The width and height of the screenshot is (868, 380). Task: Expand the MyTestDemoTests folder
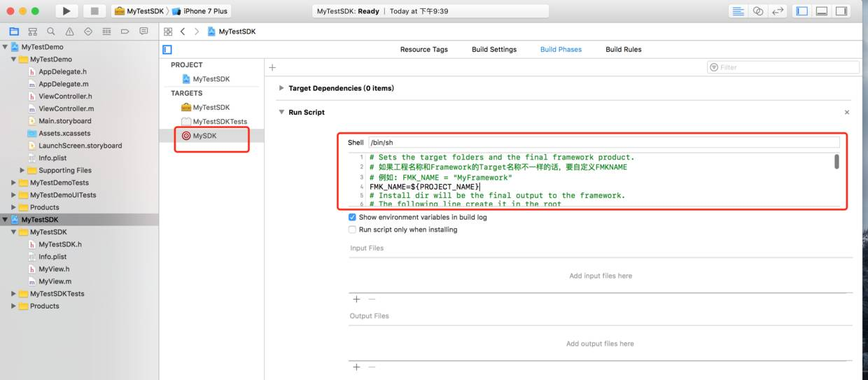pos(14,183)
